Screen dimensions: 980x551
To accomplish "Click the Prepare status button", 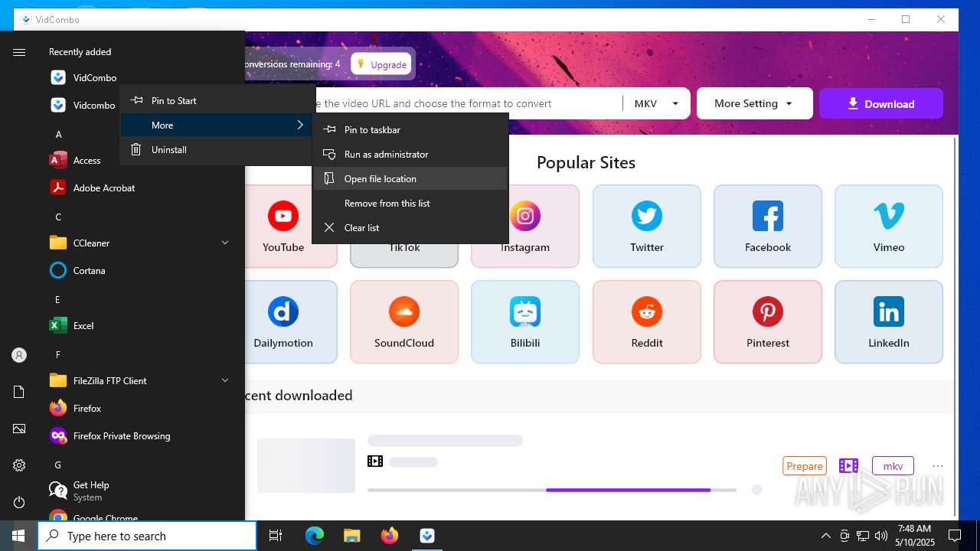I will [805, 466].
